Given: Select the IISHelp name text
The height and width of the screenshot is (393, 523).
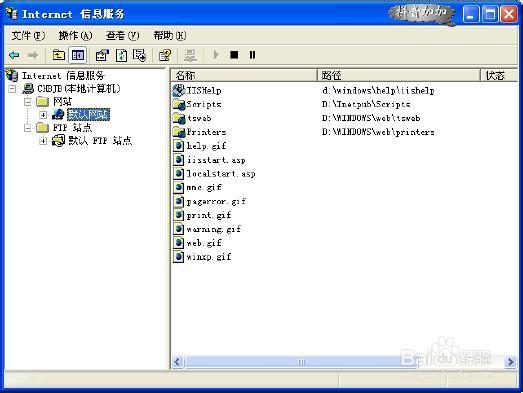Looking at the screenshot, I should [x=204, y=90].
